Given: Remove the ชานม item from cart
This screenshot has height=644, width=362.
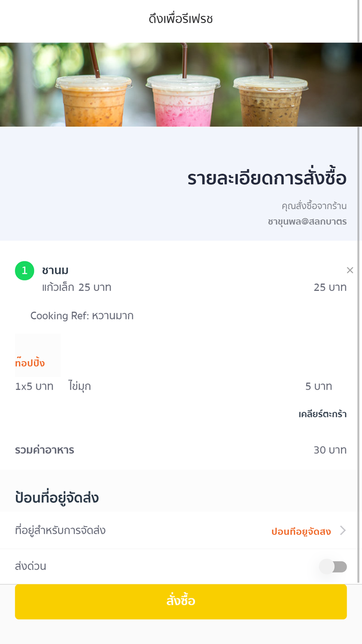Looking at the screenshot, I should pyautogui.click(x=350, y=270).
